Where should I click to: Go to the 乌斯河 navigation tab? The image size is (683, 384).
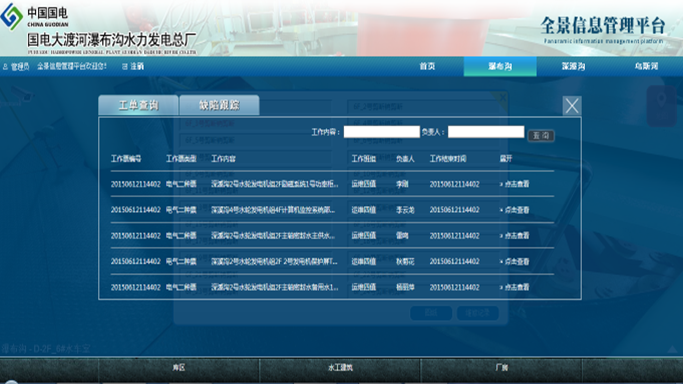coord(646,66)
